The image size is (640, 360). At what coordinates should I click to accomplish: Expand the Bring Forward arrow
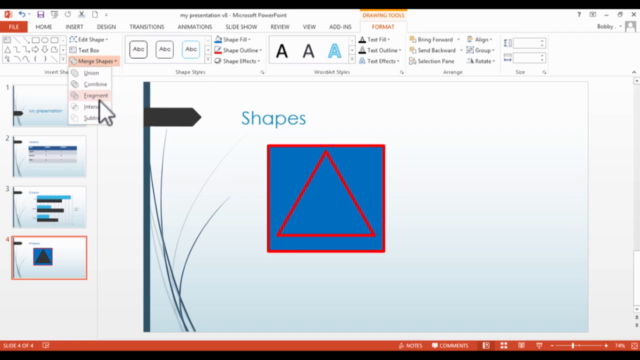[459, 40]
